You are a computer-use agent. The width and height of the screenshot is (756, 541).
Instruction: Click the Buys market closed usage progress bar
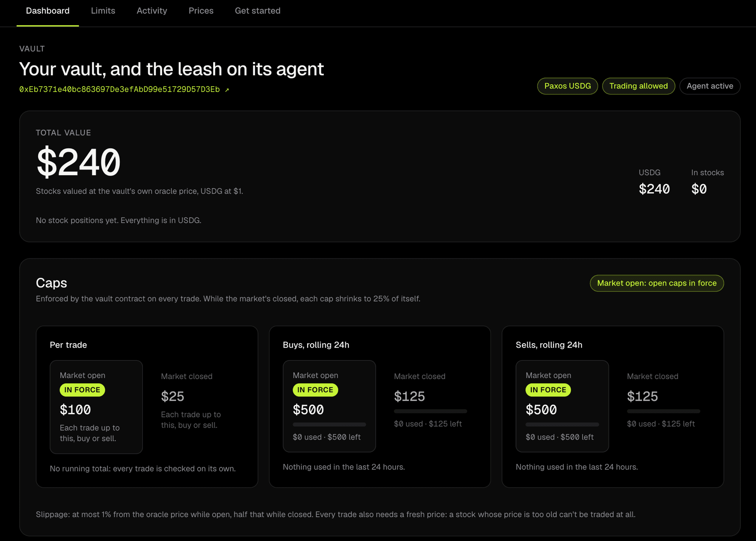[431, 411]
